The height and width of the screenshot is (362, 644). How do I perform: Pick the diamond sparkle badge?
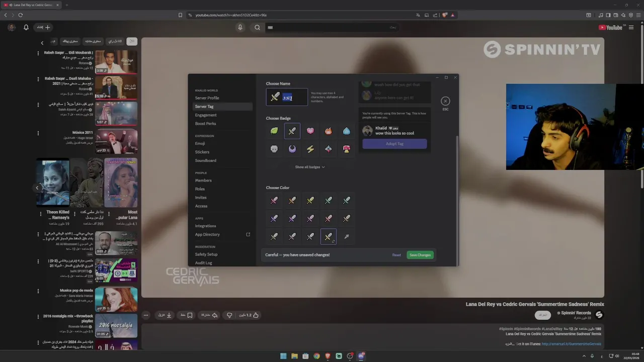coord(329,149)
